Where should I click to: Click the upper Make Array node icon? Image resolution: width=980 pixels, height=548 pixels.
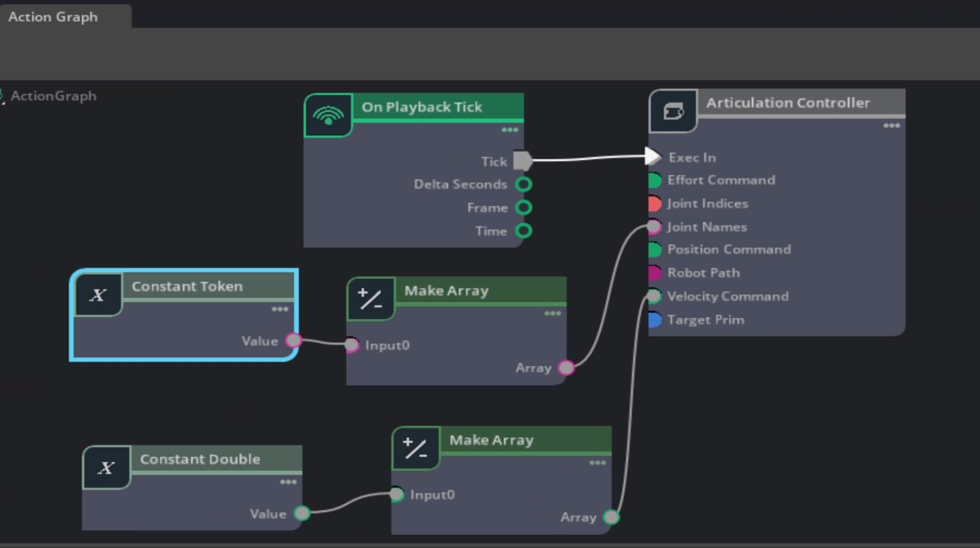[370, 299]
